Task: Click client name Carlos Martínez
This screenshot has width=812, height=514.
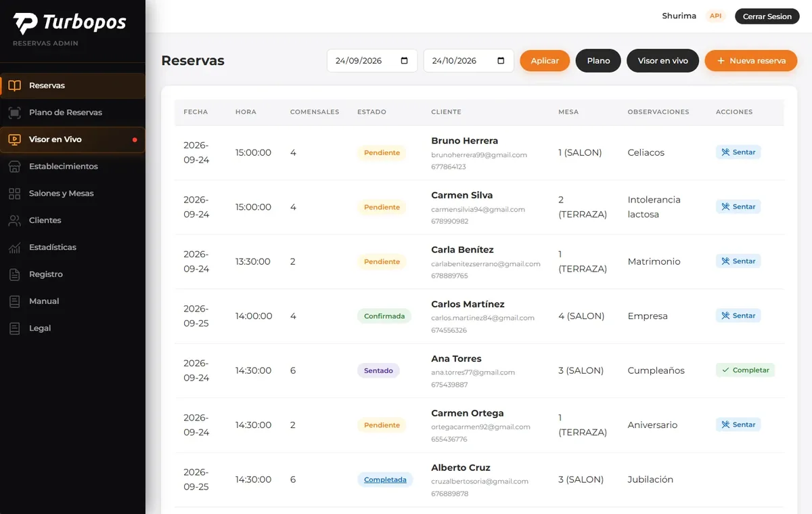Action: click(x=468, y=304)
